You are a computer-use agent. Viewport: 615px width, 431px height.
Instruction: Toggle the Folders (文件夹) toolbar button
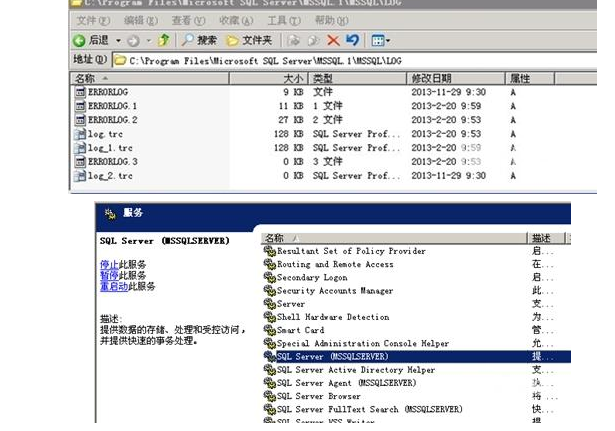tap(249, 40)
